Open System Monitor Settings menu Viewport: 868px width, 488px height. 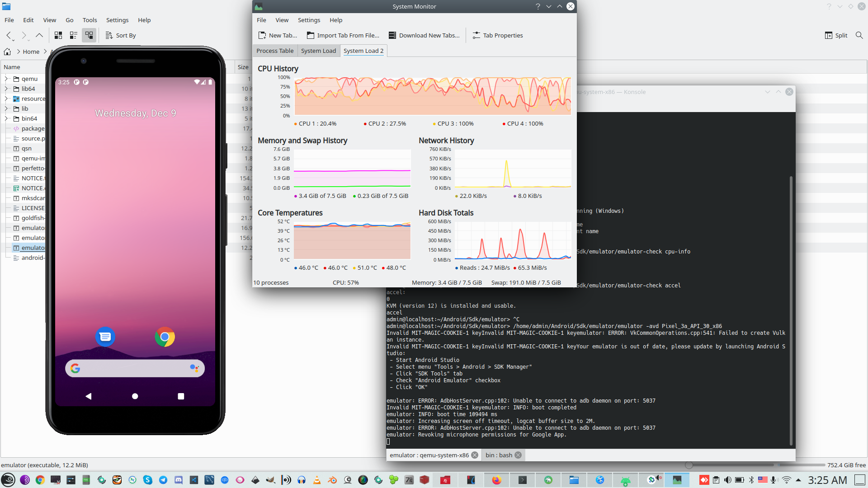[x=309, y=20]
